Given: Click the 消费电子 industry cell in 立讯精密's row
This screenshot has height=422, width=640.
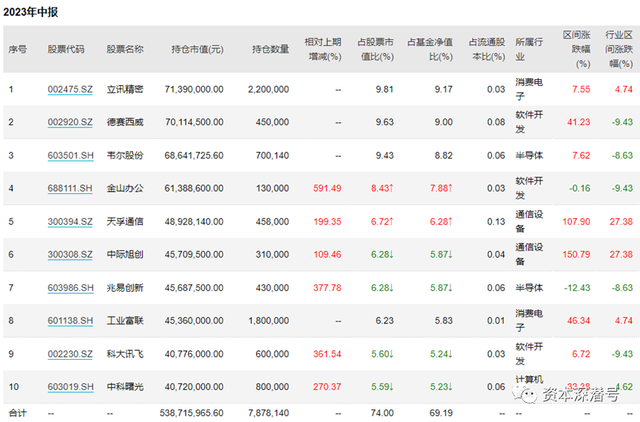Looking at the screenshot, I should [529, 89].
